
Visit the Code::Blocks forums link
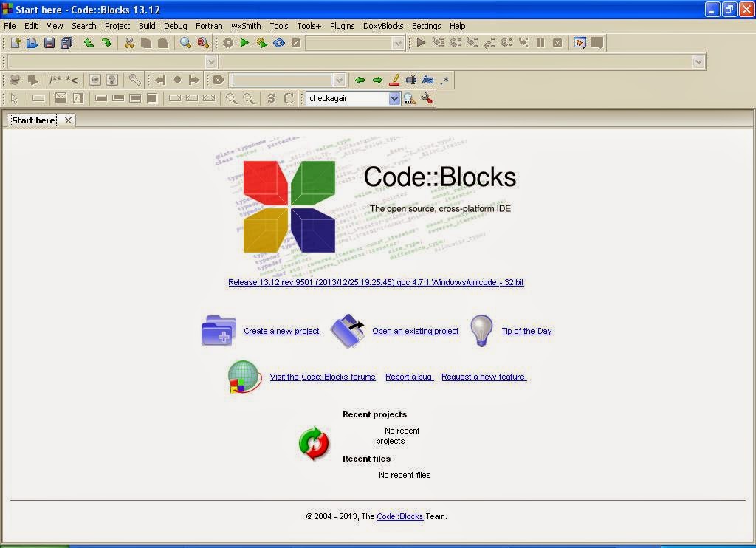(323, 377)
